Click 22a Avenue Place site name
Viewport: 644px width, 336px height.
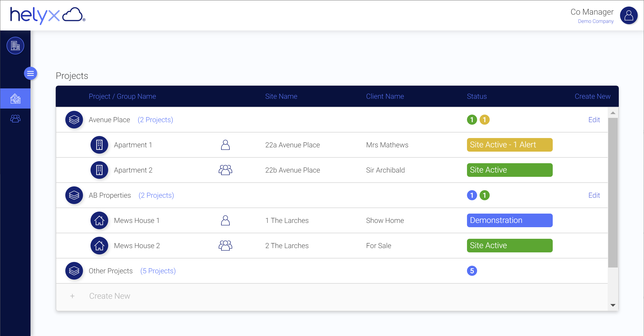coord(292,145)
